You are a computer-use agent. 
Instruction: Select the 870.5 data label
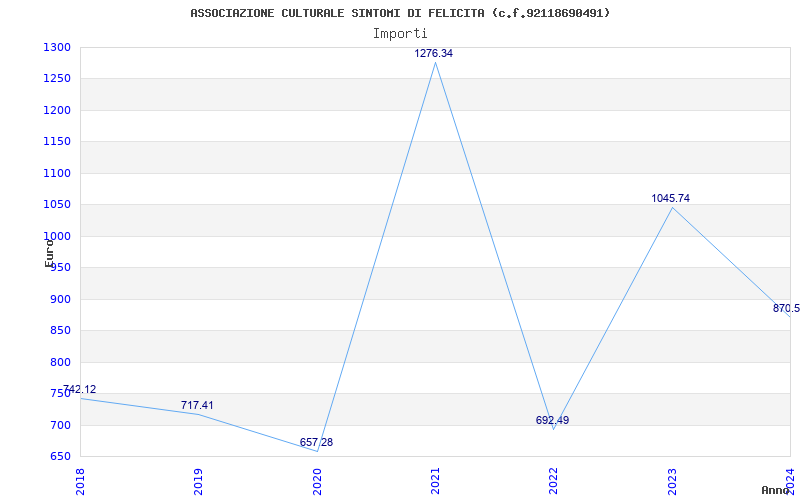pyautogui.click(x=786, y=309)
